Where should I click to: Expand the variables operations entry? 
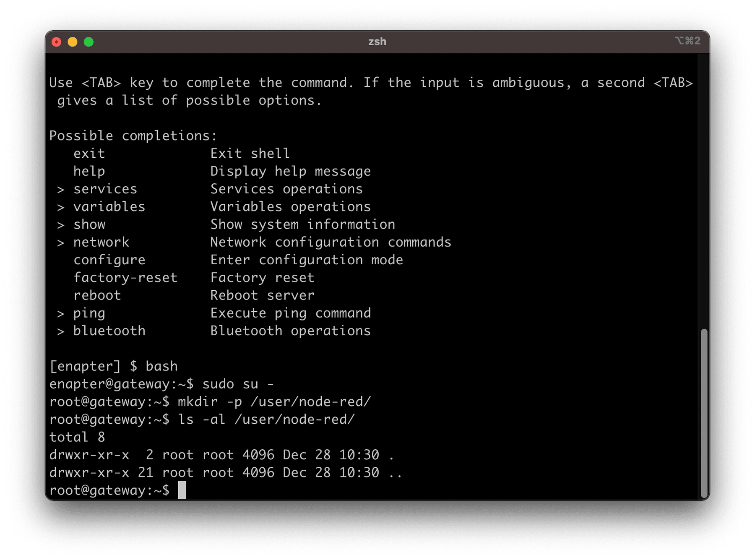(109, 206)
